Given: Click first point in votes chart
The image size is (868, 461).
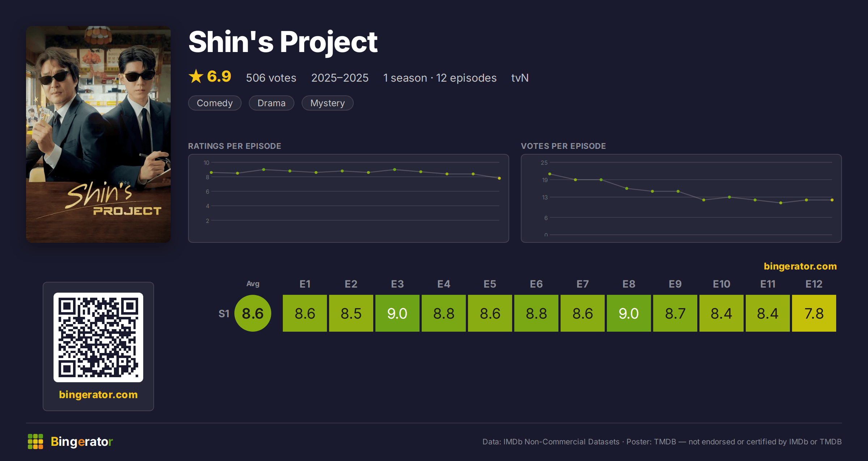Looking at the screenshot, I should pyautogui.click(x=550, y=174).
